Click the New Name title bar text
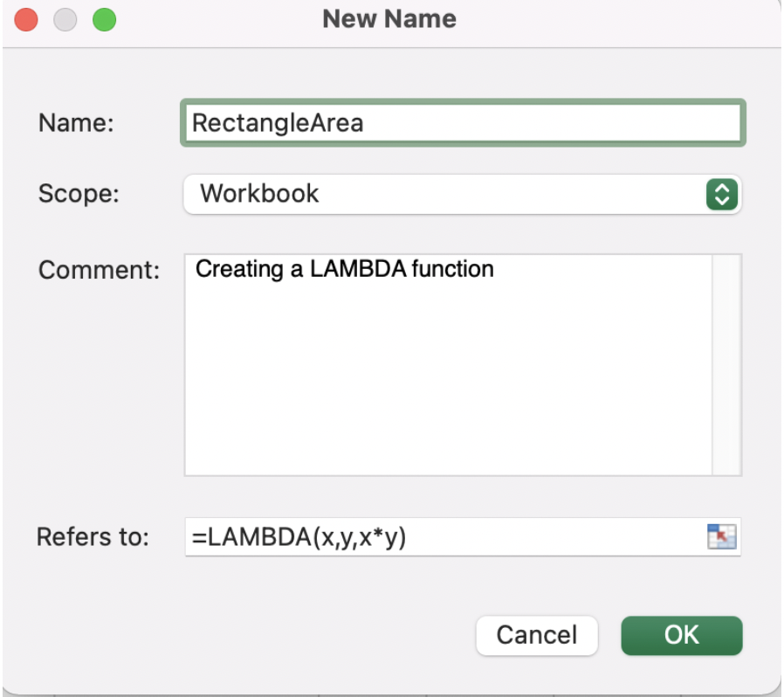Screen dimensions: 784x697 389,19
